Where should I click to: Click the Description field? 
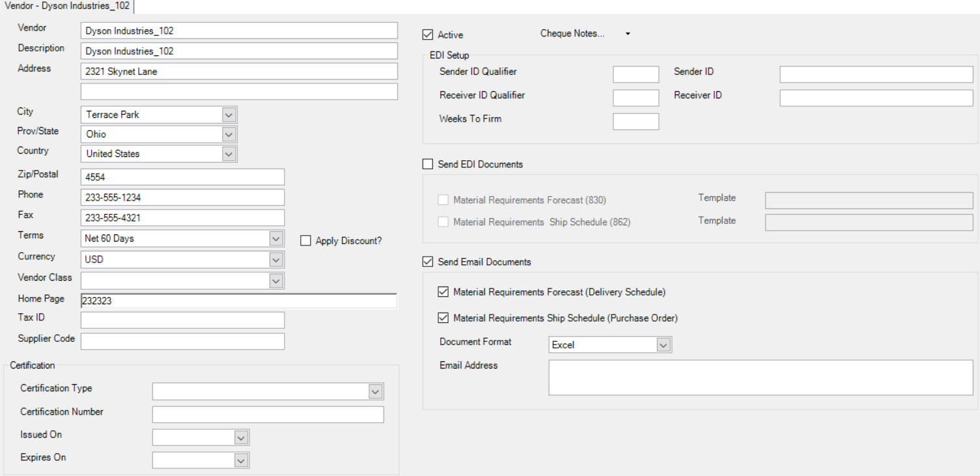click(239, 51)
